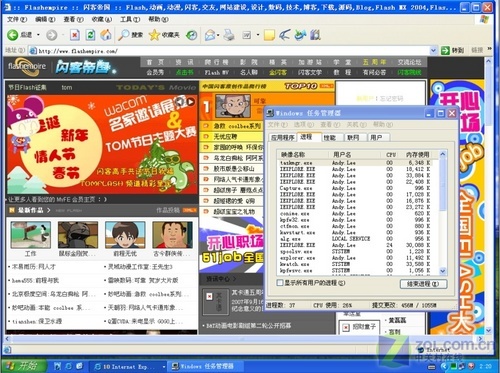Image resolution: width=500 pixels, height=373 pixels.
Task: Tick 显示所有用户的进程 checkbox
Action: point(280,283)
